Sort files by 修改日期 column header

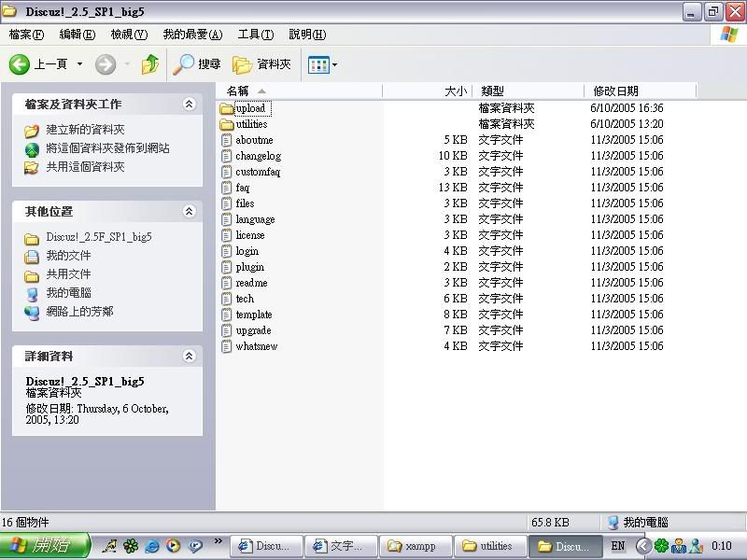pos(614,91)
